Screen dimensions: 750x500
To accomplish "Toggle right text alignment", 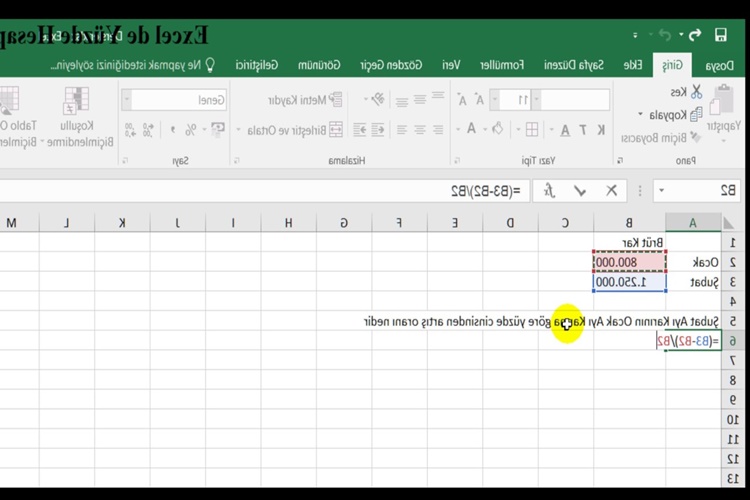I will click(402, 129).
